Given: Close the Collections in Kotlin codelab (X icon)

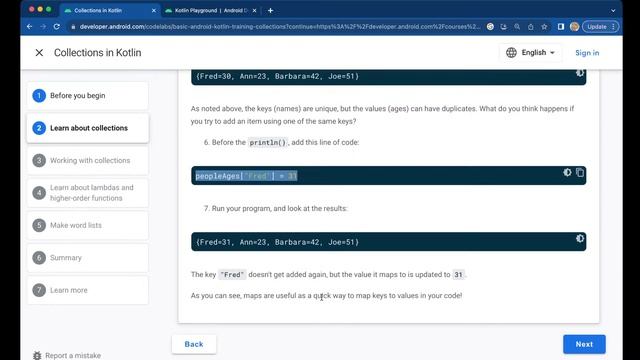Looking at the screenshot, I should (x=39, y=53).
